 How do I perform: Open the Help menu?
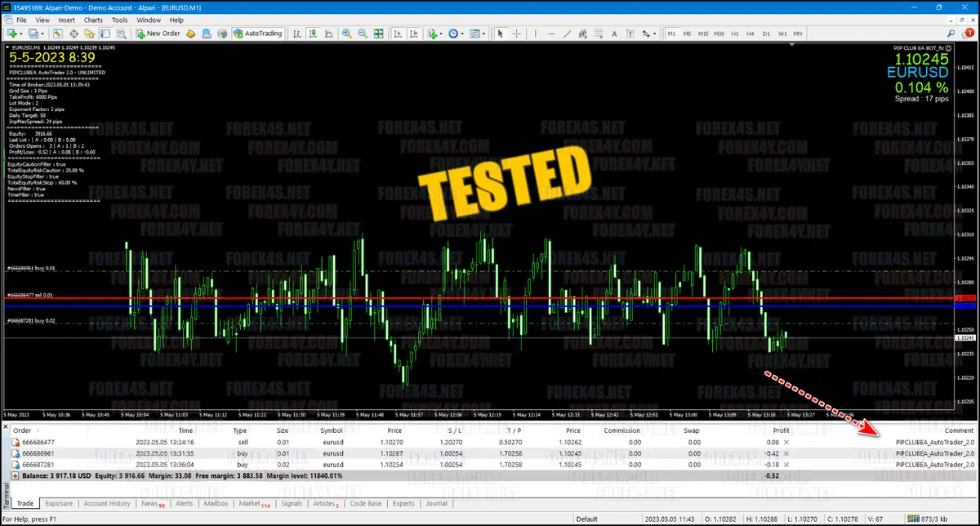click(x=176, y=20)
